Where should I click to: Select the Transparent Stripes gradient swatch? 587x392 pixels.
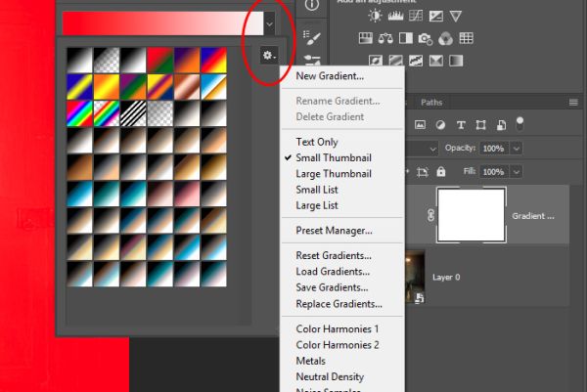pyautogui.click(x=133, y=113)
